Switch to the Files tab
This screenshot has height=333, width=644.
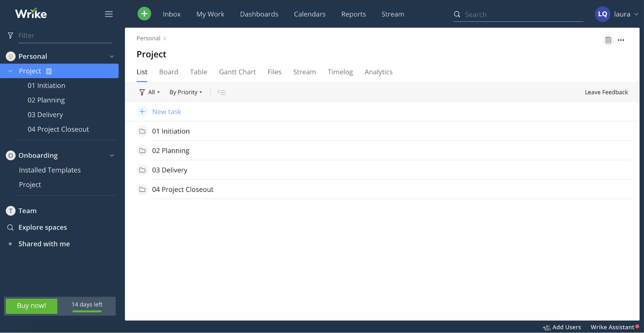274,72
